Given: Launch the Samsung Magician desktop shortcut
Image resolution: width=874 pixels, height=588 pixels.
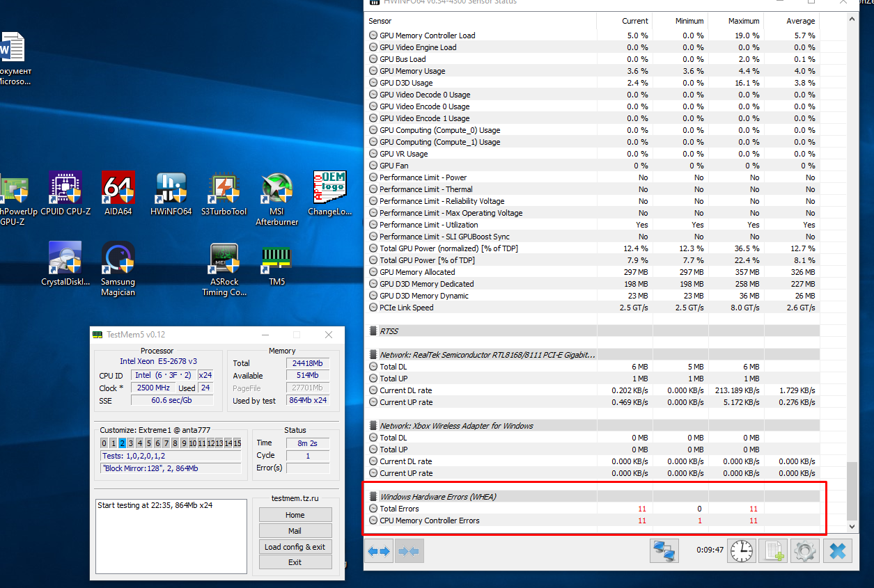Looking at the screenshot, I should click(x=118, y=269).
